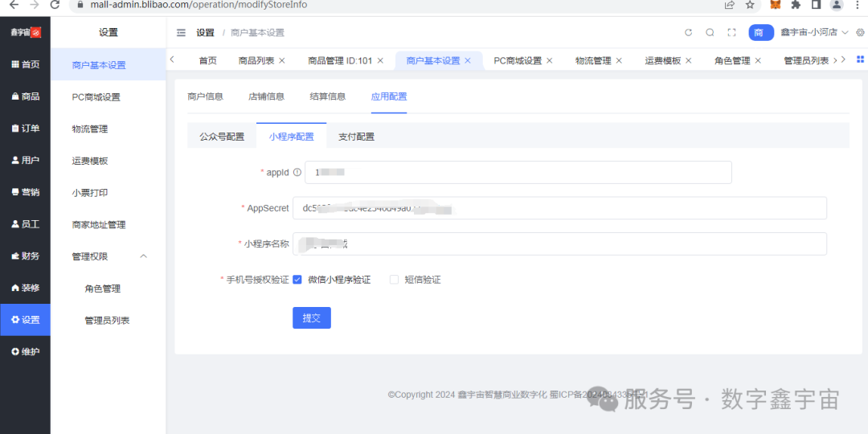Open the header settings gear icon
Screen dimensions: 868x434
coord(860,33)
